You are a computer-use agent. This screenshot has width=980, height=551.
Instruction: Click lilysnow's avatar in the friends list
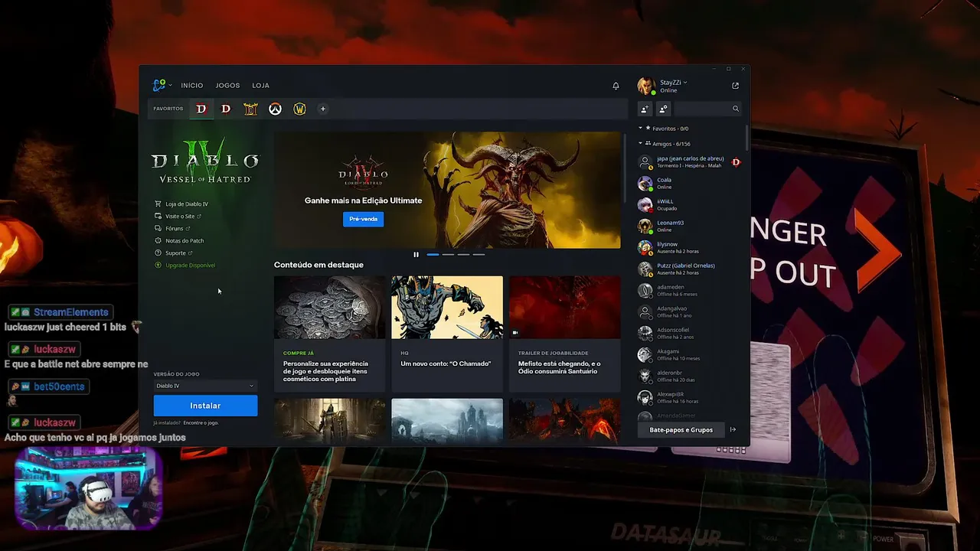coord(645,248)
